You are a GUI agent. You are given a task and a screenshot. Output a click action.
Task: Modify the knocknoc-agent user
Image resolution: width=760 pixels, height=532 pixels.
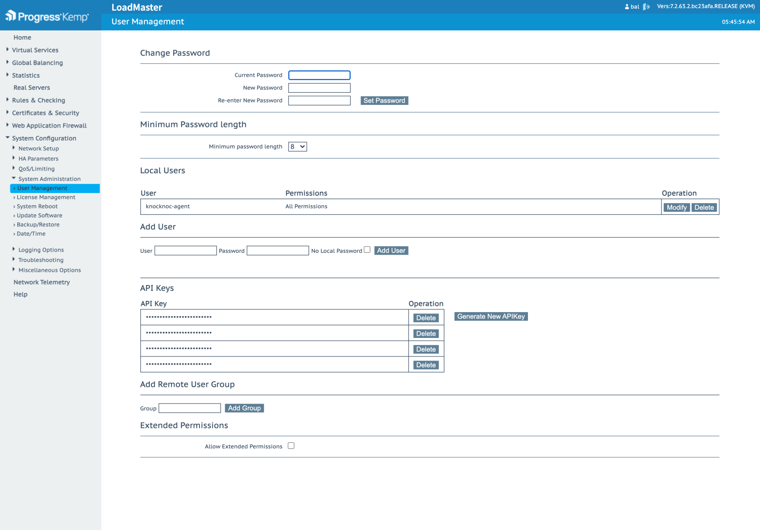[677, 207]
